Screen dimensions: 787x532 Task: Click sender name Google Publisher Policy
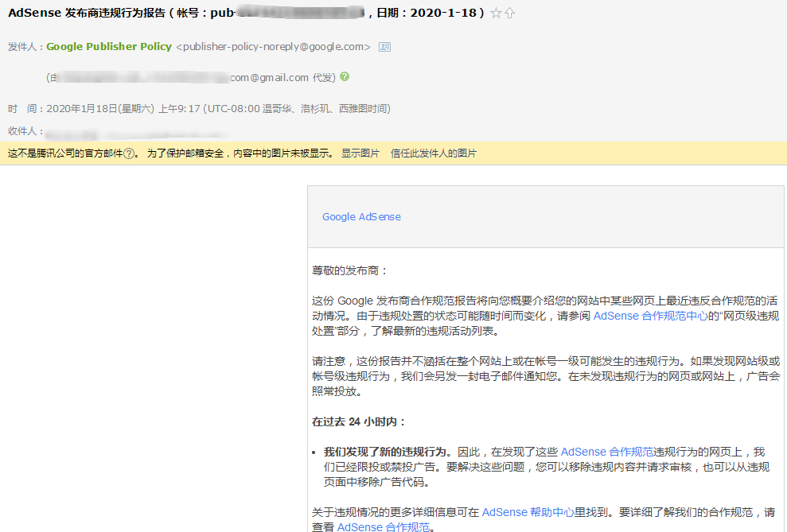(x=109, y=47)
